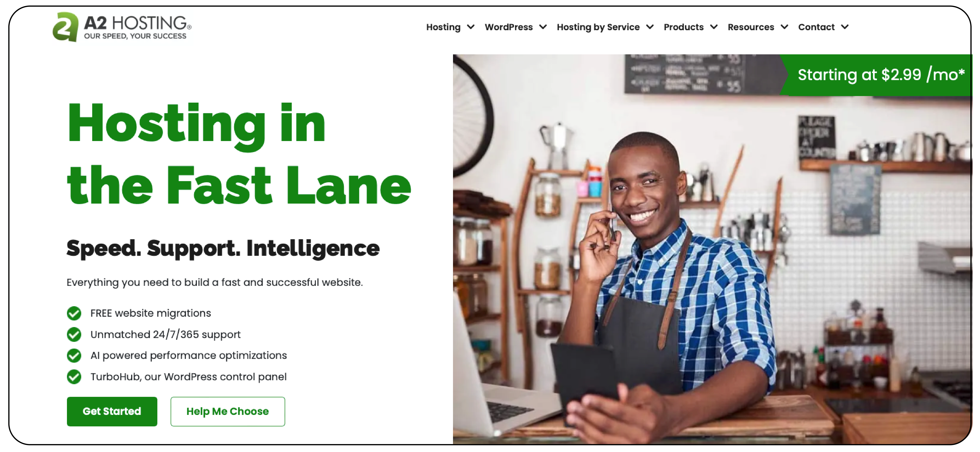980x452 pixels.
Task: Select the WordPress menu item
Action: point(509,27)
